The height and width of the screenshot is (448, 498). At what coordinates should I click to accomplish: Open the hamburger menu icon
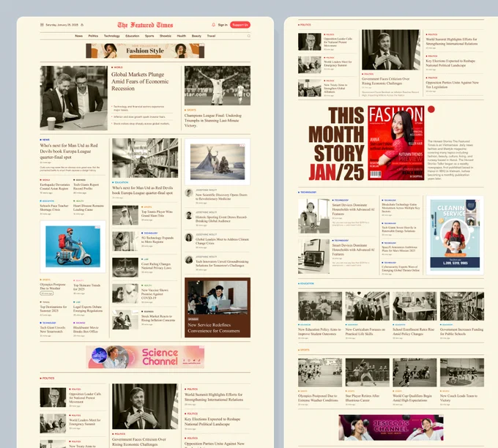point(42,25)
